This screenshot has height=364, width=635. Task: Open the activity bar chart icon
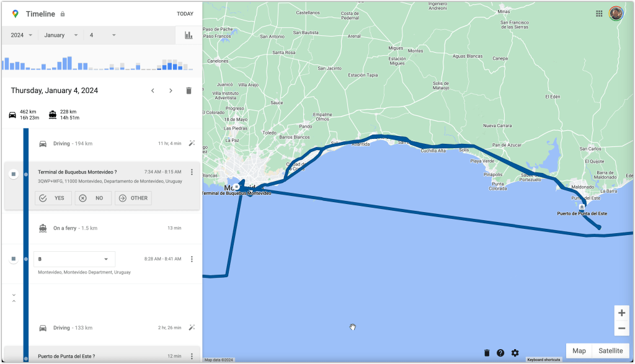point(189,35)
